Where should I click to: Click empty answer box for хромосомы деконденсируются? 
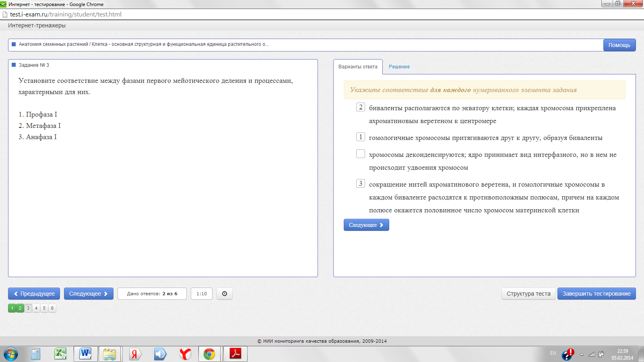tap(361, 154)
